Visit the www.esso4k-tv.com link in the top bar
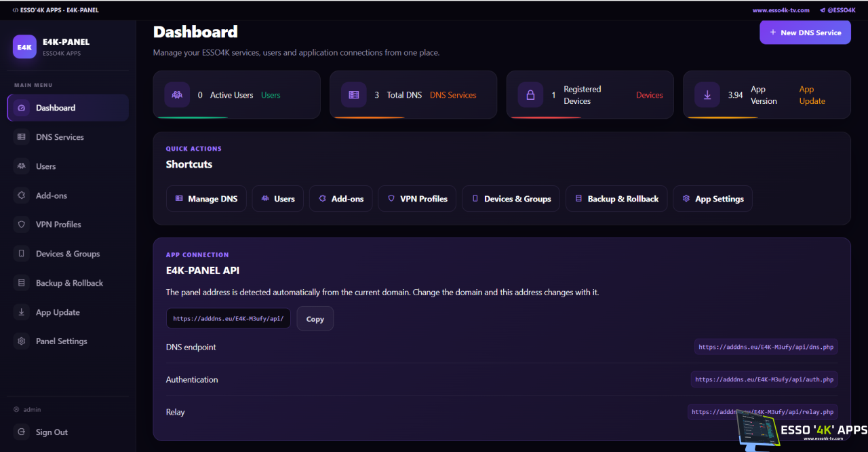 click(781, 10)
